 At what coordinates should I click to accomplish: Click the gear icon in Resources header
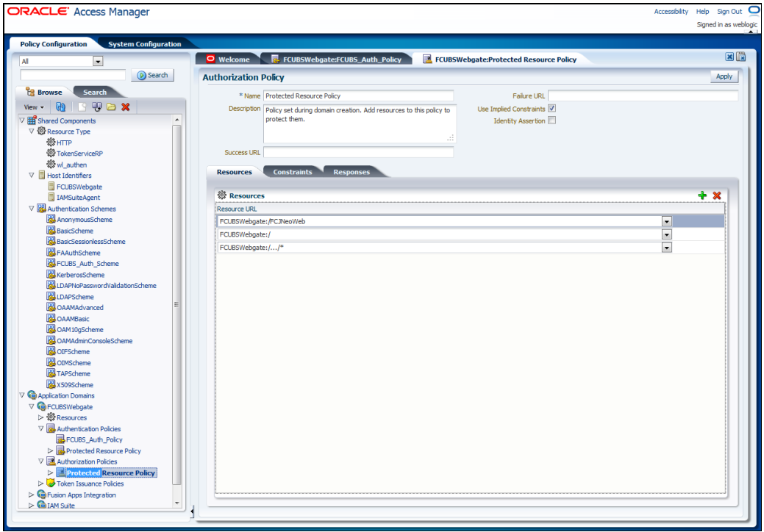[x=222, y=195]
